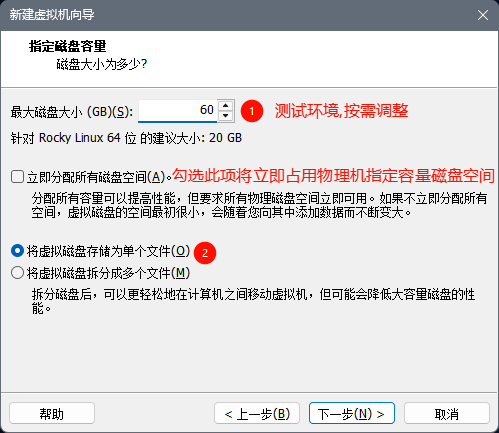Click the 最大磁盘大小 (GB)(S) label
The height and width of the screenshot is (433, 499).
tap(72, 112)
